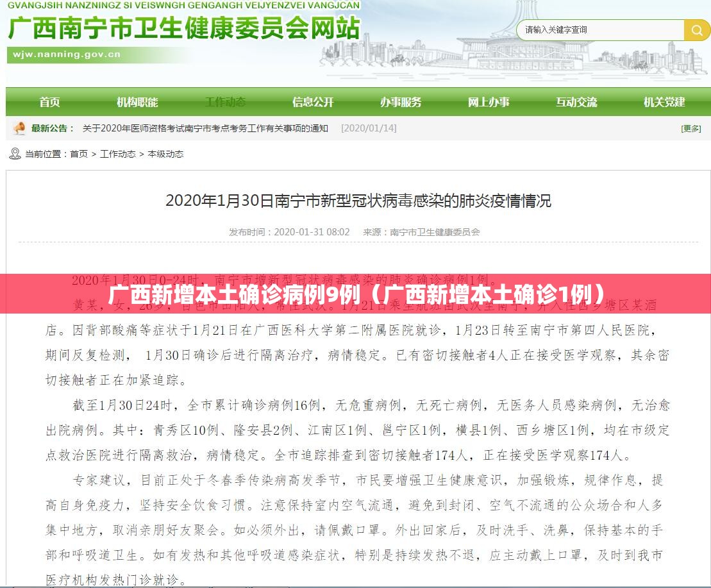Open the 机构职能 navigation item
The image size is (711, 588).
coord(137,102)
